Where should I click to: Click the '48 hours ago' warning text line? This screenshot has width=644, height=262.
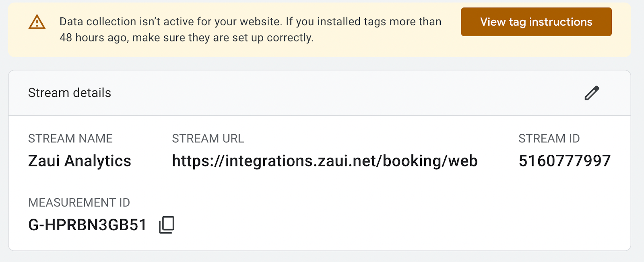point(186,38)
